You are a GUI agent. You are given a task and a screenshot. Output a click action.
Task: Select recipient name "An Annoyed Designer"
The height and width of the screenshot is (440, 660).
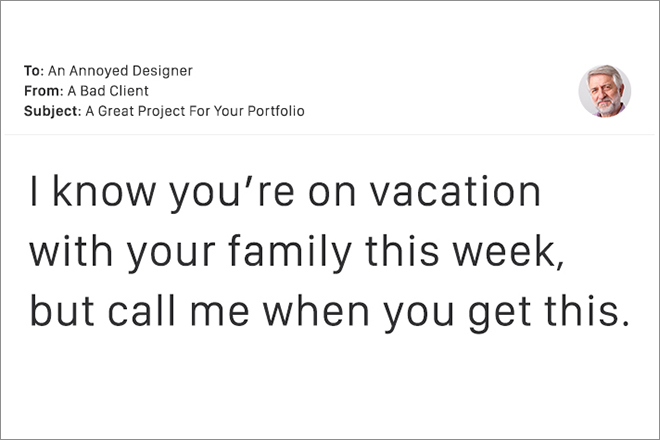[x=120, y=71]
